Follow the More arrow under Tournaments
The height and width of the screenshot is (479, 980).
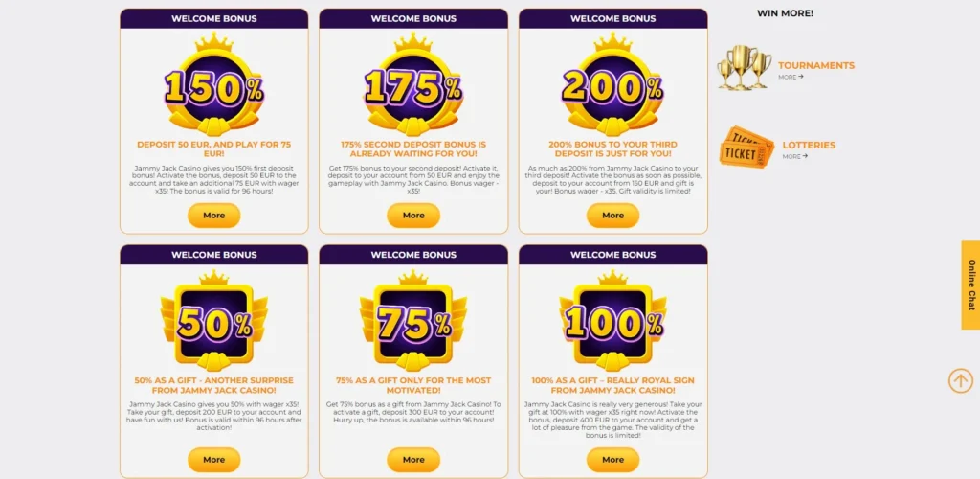coord(791,77)
